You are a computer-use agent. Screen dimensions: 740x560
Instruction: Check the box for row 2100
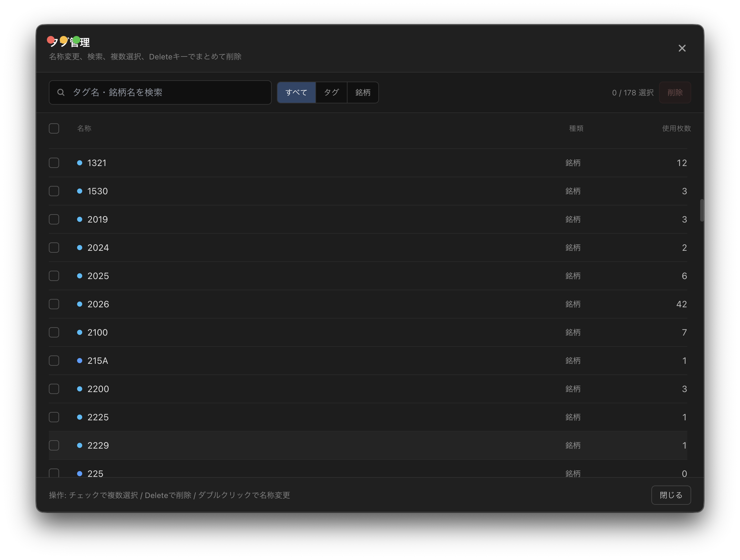(54, 333)
